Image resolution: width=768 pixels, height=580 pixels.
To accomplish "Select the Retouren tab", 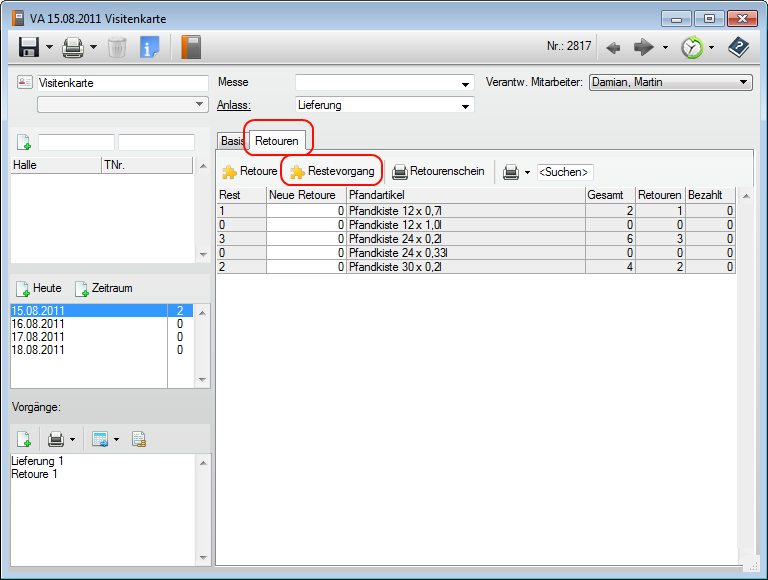I will [276, 141].
